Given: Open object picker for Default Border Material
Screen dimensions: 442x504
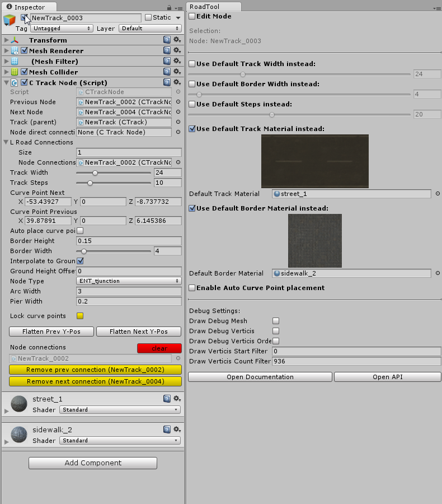Looking at the screenshot, I should click(x=438, y=273).
